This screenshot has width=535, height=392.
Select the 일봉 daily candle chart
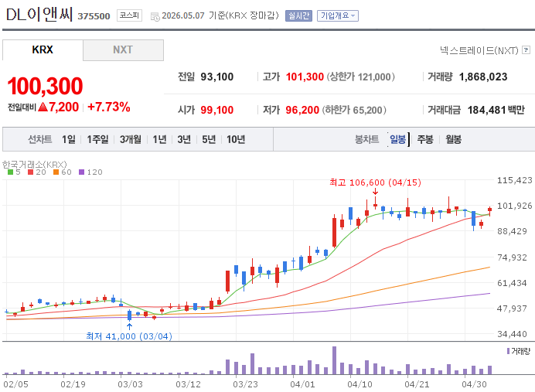(398, 139)
